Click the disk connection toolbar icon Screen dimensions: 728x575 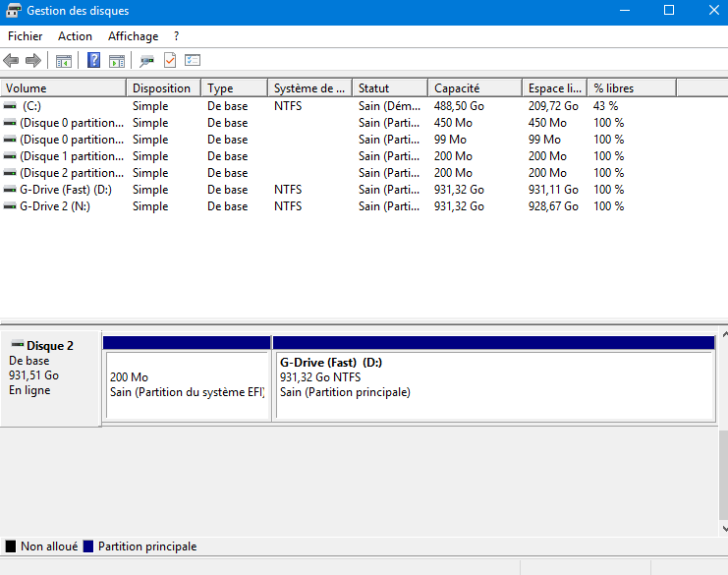146,61
